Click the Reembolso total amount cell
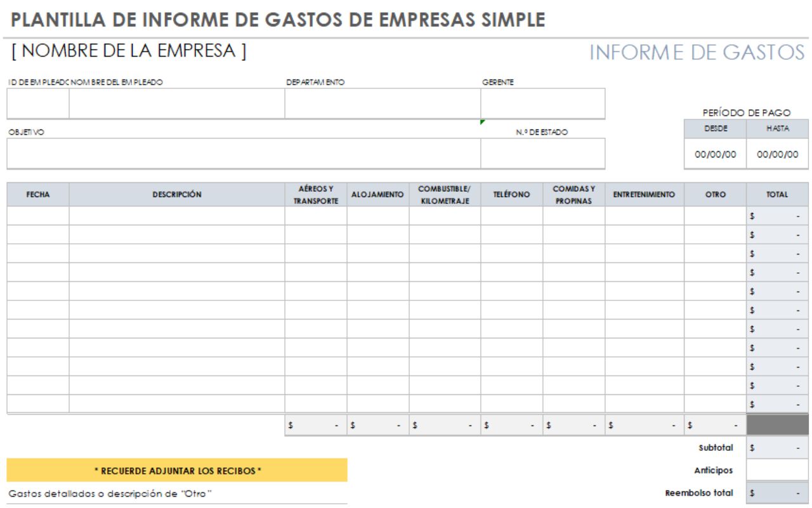This screenshot has width=812, height=508. 777,493
